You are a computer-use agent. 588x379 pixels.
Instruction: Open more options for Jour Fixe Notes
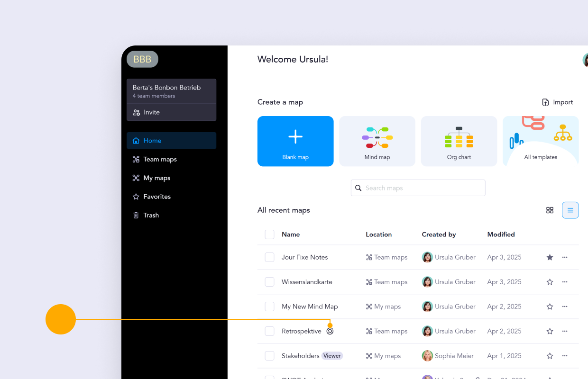pyautogui.click(x=565, y=257)
